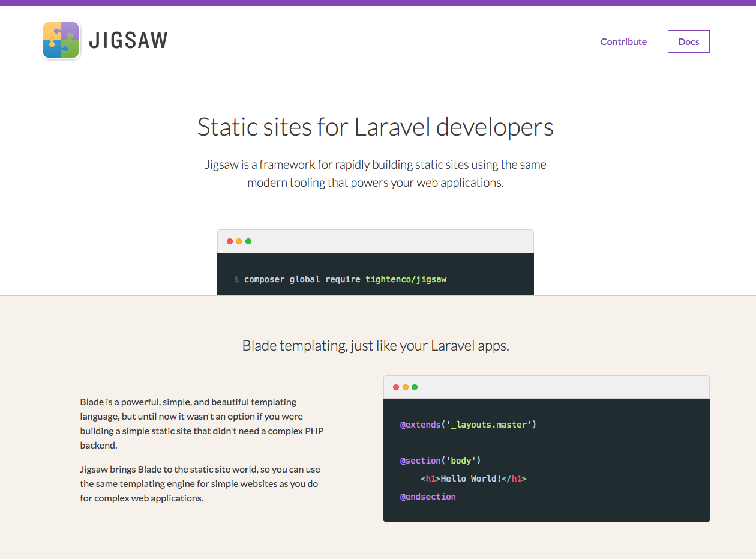Viewport: 756px width, 559px height.
Task: Click the paragraph starting 'Jigsaw brings Blade'
Action: (x=200, y=483)
